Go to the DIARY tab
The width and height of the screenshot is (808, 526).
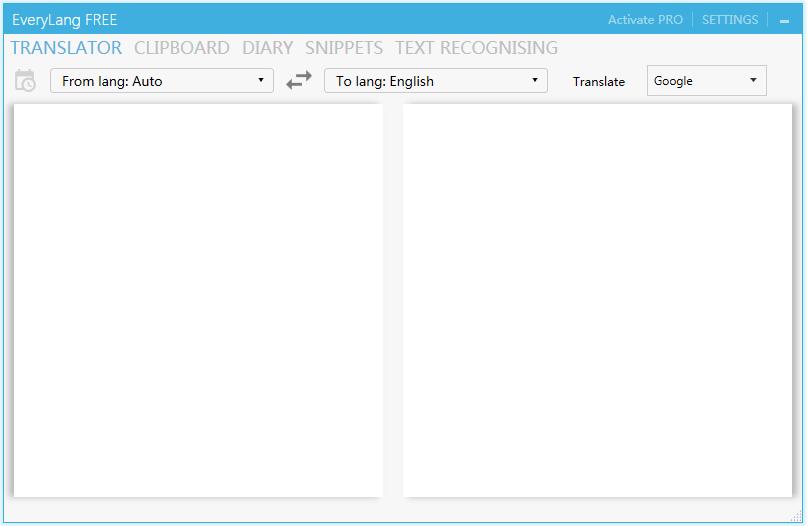click(x=267, y=48)
